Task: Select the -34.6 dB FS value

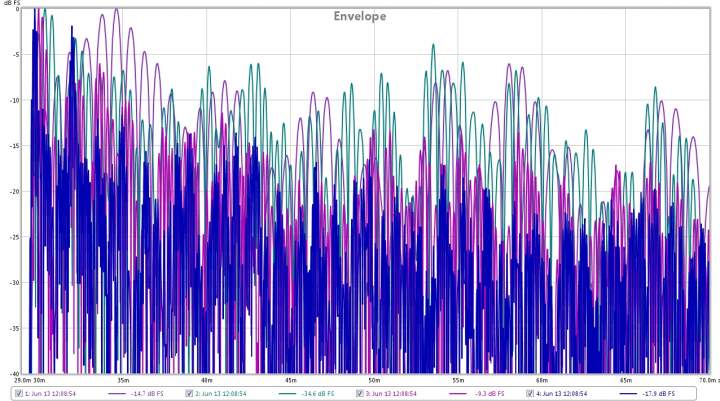Action: pos(318,394)
